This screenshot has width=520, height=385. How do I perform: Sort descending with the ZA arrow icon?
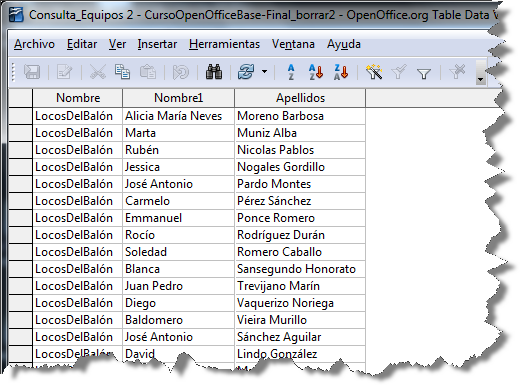tap(341, 72)
